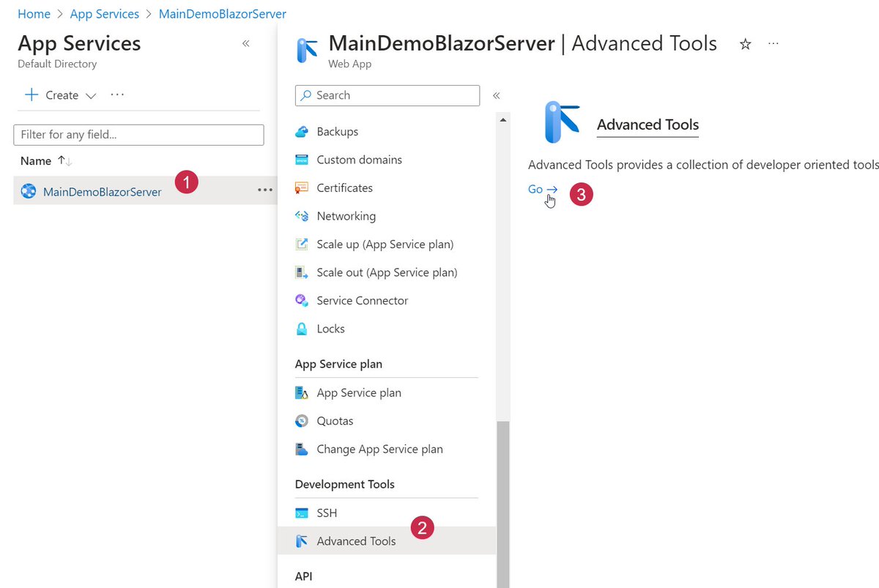Click MainDemoBlazorServer breadcrumb
The width and height of the screenshot is (879, 588).
tap(223, 14)
